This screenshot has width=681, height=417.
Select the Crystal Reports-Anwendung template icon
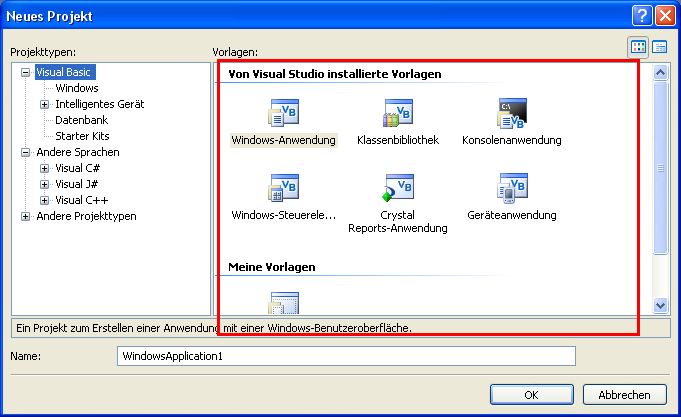click(x=398, y=188)
